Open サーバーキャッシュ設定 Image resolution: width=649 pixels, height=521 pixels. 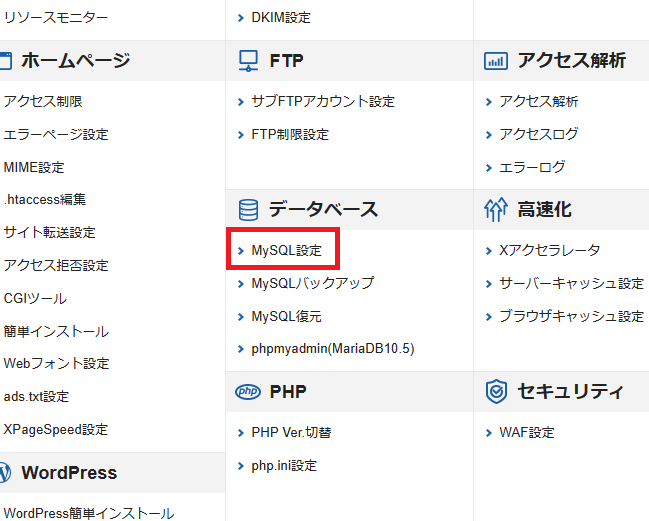tap(571, 283)
